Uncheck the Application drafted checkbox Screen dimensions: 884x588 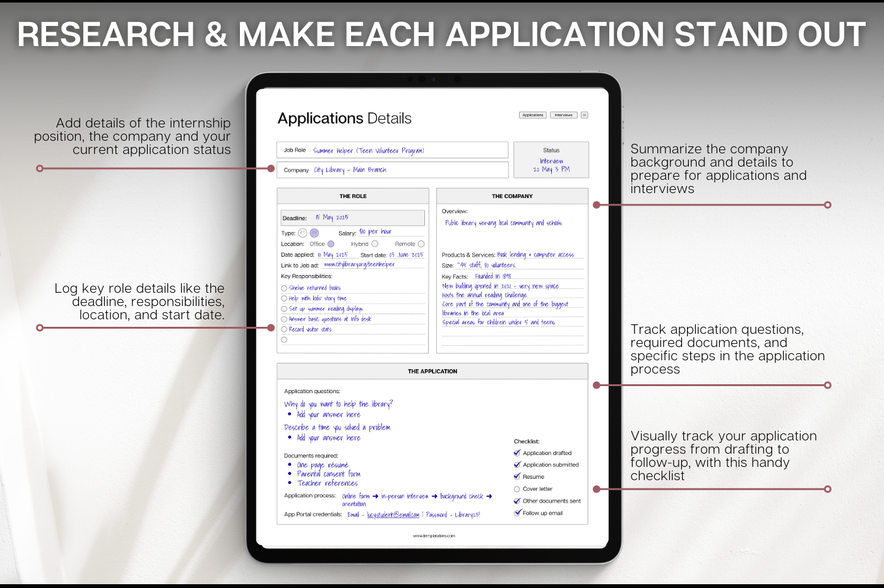coord(517,453)
